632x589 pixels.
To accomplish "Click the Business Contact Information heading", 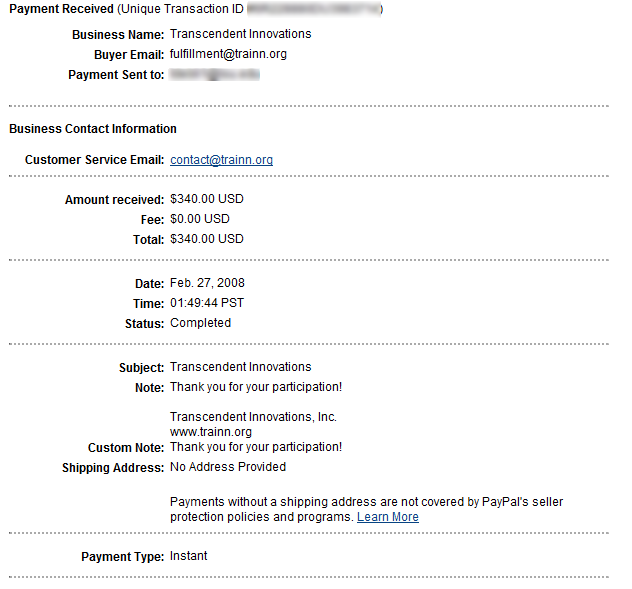I will coord(93,129).
